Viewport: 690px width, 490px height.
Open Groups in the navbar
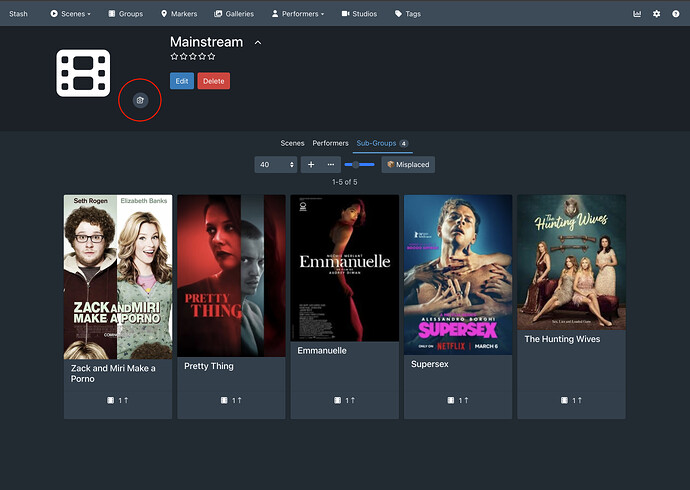coord(126,14)
